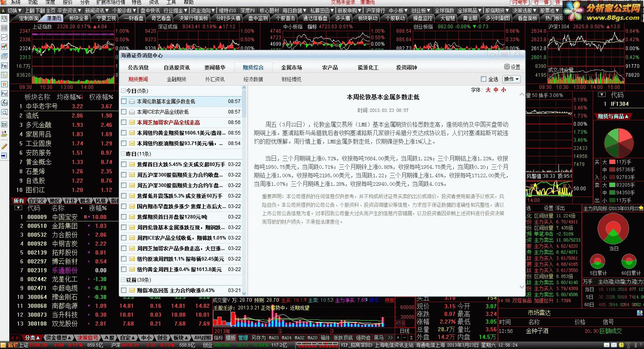This screenshot has height=349, width=644.
Task: Set font size to large 大
Action: (x=488, y=90)
